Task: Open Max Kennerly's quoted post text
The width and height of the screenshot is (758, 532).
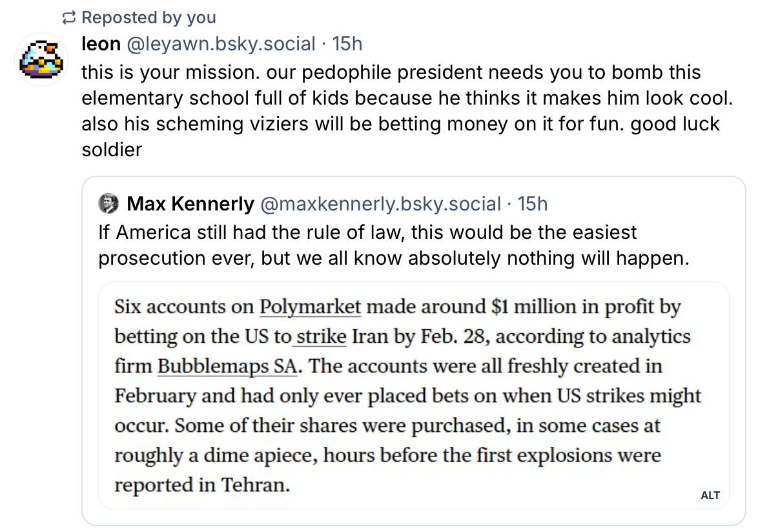Action: click(394, 245)
